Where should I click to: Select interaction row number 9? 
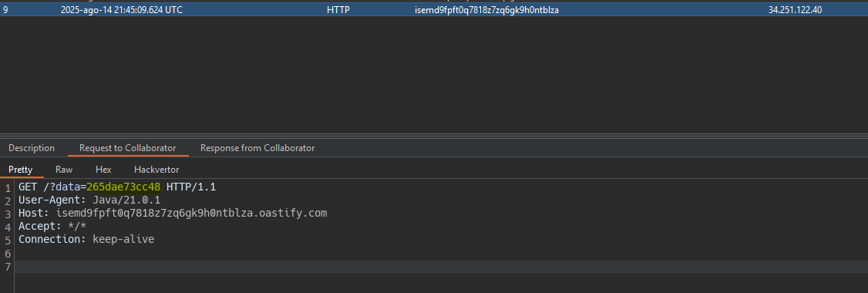pyautogui.click(x=434, y=10)
